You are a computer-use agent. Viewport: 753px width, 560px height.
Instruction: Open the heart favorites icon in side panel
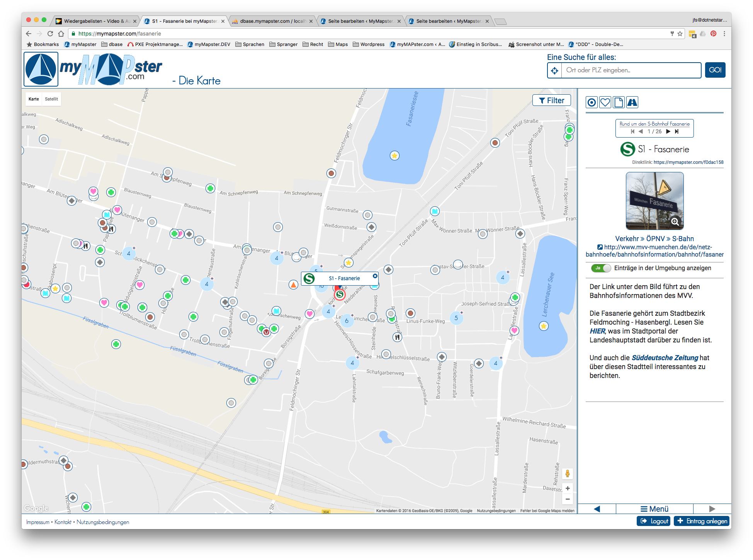605,102
